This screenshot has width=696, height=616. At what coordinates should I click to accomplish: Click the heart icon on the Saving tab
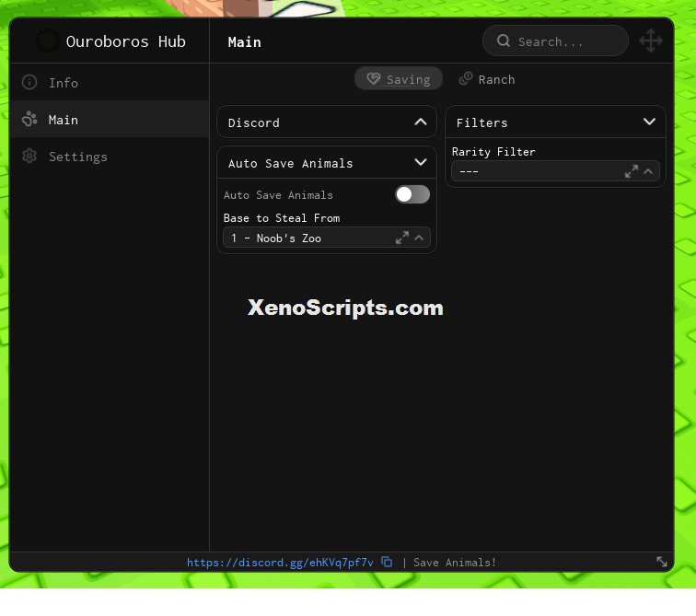374,78
